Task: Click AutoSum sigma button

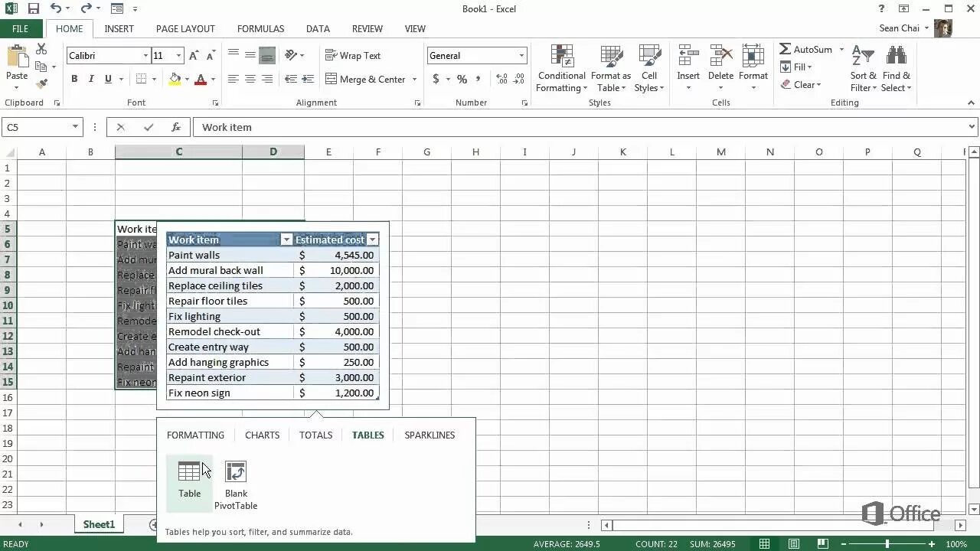Action: click(805, 49)
